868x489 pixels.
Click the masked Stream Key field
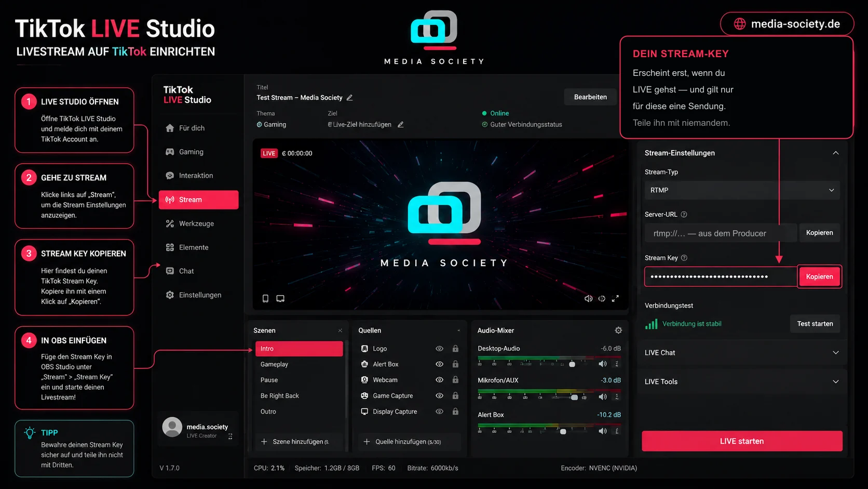pos(721,276)
